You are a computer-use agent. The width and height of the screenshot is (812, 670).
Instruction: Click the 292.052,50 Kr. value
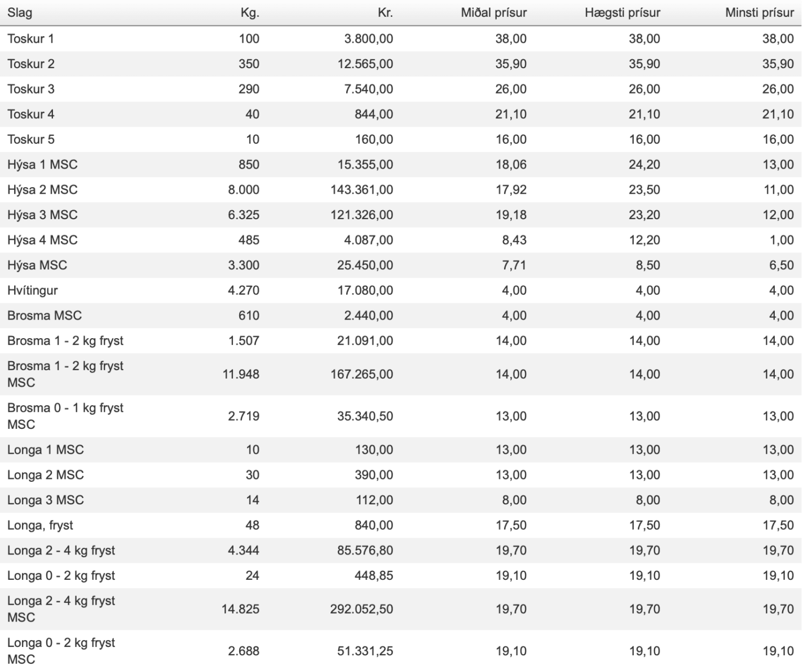click(361, 609)
